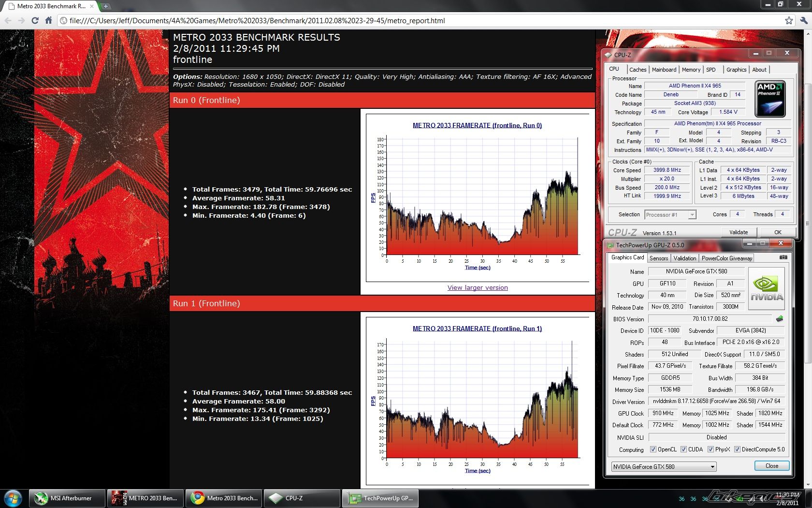The image size is (812, 508).
Task: Open the NVIDIA GeForce GTX 580 card dropdown
Action: pos(664,466)
